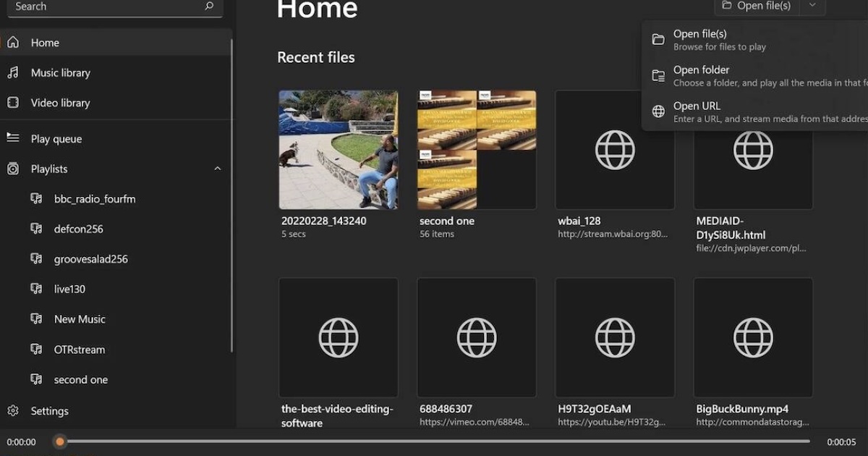868x456 pixels.
Task: Click the '56 items' label
Action: tap(437, 234)
